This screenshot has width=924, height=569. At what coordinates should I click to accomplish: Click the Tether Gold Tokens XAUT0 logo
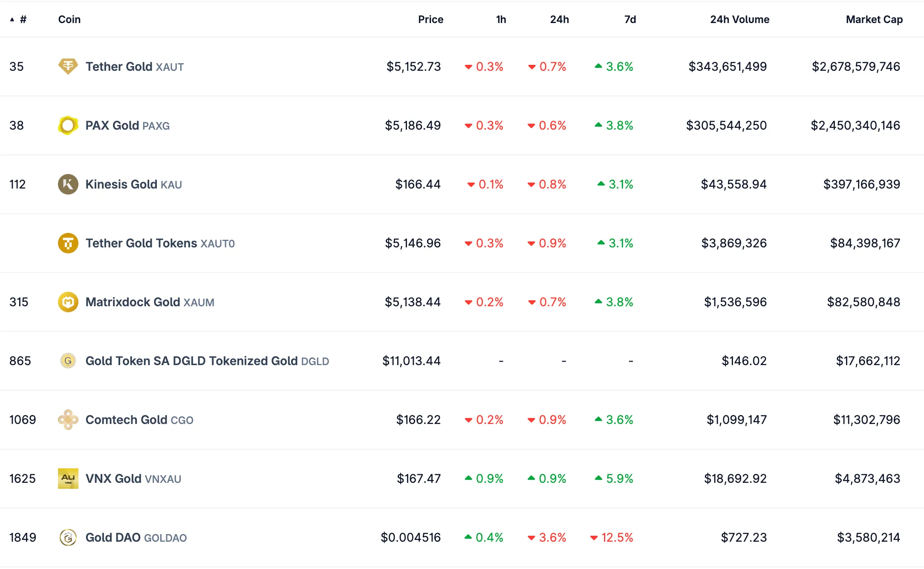[x=68, y=243]
